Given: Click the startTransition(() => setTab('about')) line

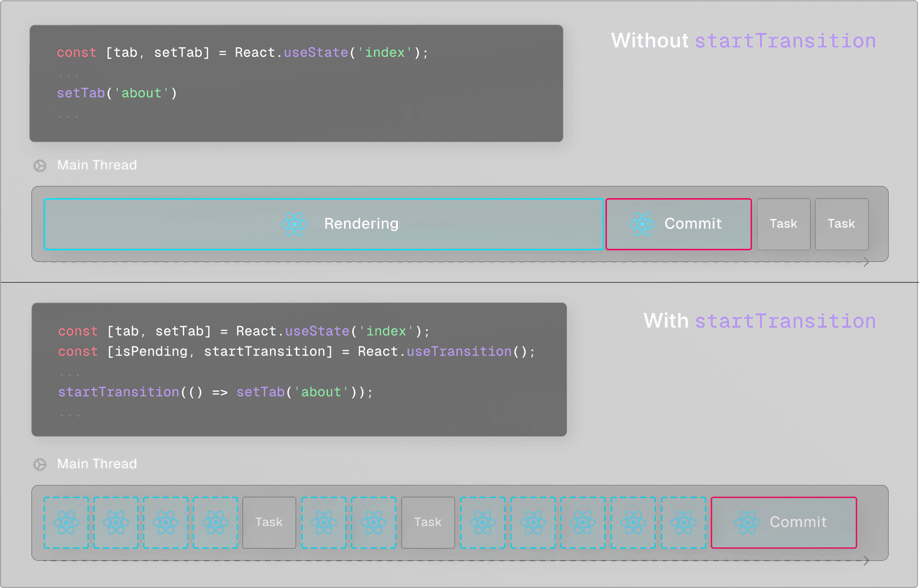Looking at the screenshot, I should [x=215, y=392].
